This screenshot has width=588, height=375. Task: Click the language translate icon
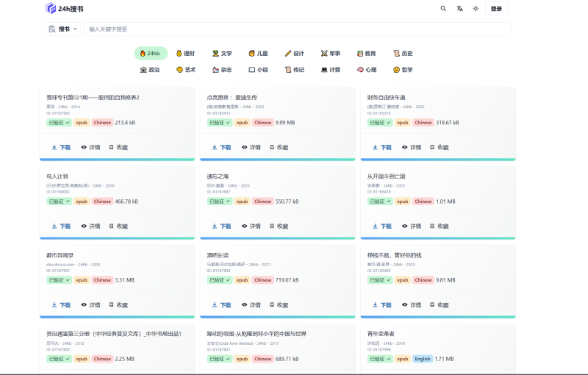click(x=459, y=9)
